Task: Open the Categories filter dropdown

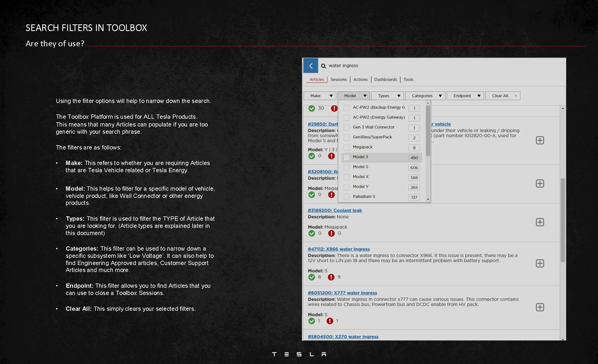Action: point(425,96)
